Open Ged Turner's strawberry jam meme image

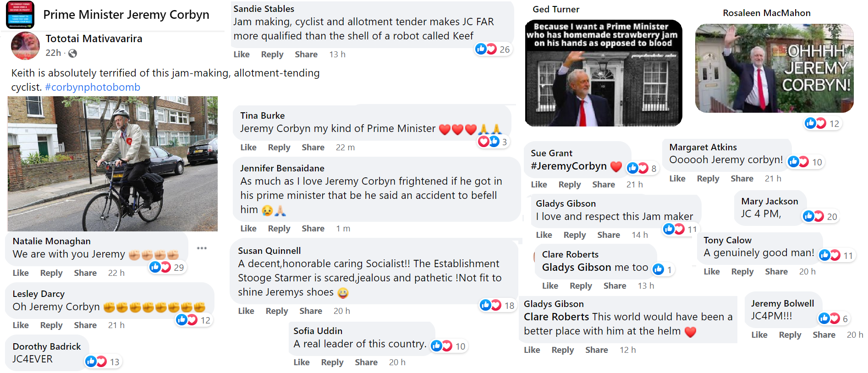pyautogui.click(x=603, y=73)
